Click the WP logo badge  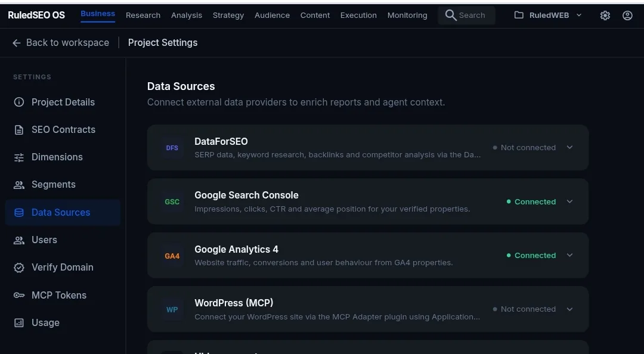tap(172, 310)
